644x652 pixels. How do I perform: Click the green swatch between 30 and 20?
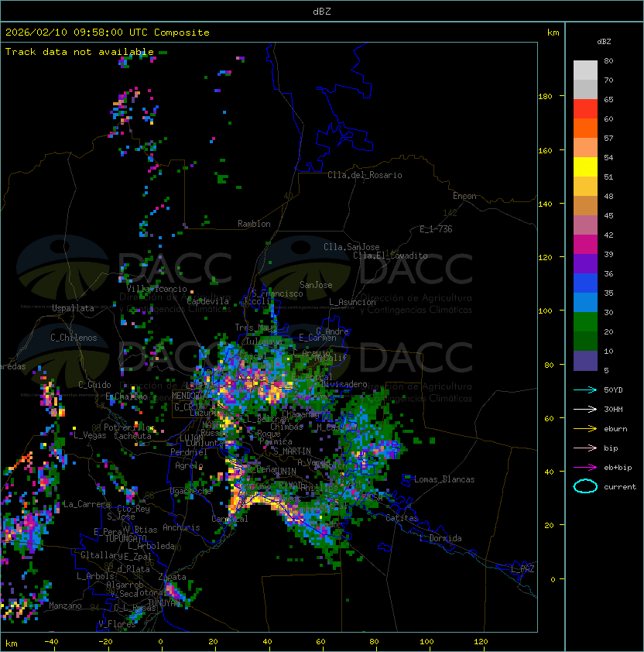coord(585,322)
